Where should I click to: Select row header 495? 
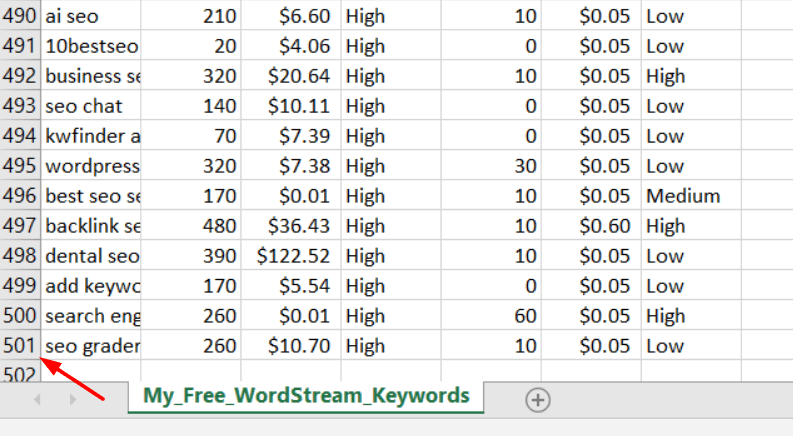coord(20,166)
